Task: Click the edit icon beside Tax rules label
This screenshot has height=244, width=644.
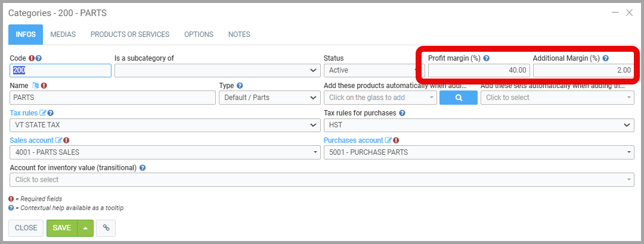Action: [x=43, y=113]
